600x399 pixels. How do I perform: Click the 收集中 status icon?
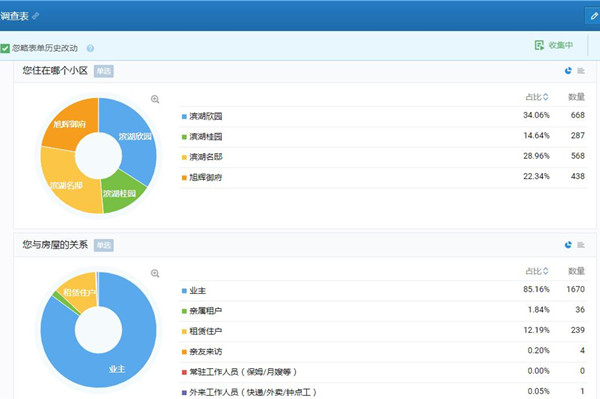click(539, 45)
